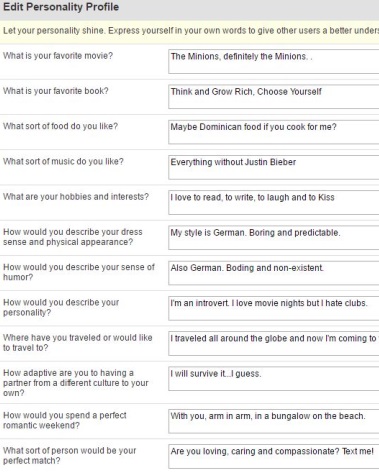The height and width of the screenshot is (473, 379).
Task: Focus the hobbies and interests text box
Action: click(x=274, y=202)
